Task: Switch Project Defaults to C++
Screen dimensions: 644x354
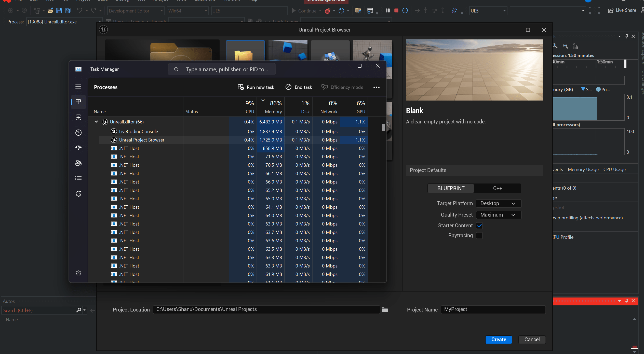Action: point(497,188)
